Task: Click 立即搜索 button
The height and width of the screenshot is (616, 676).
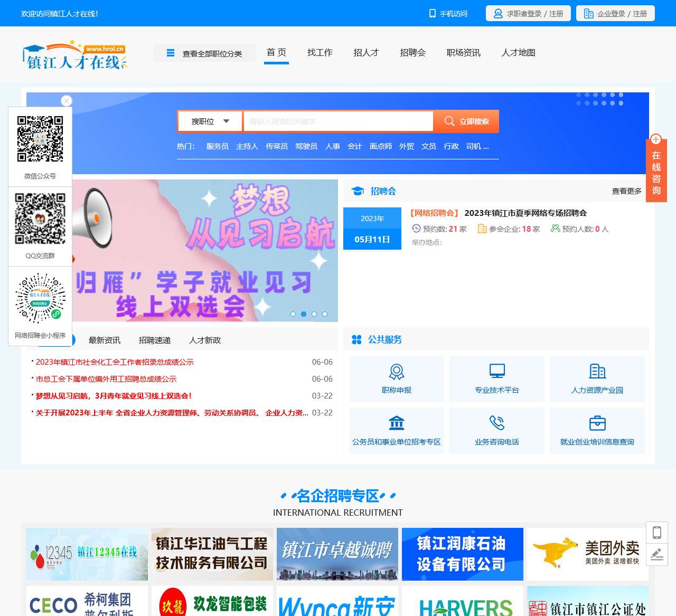Action: (466, 121)
